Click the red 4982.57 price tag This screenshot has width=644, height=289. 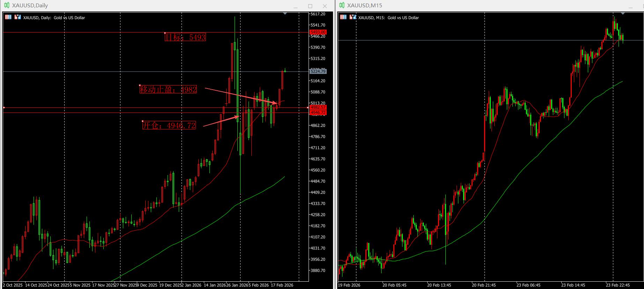coord(318,107)
